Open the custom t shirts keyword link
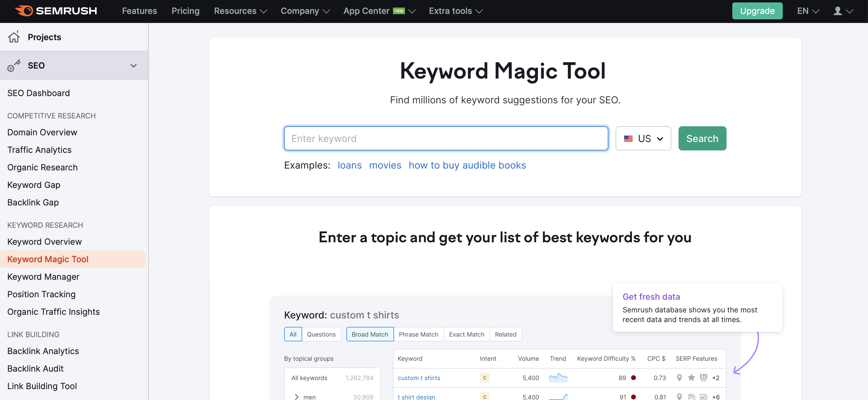The image size is (868, 400). pos(419,378)
